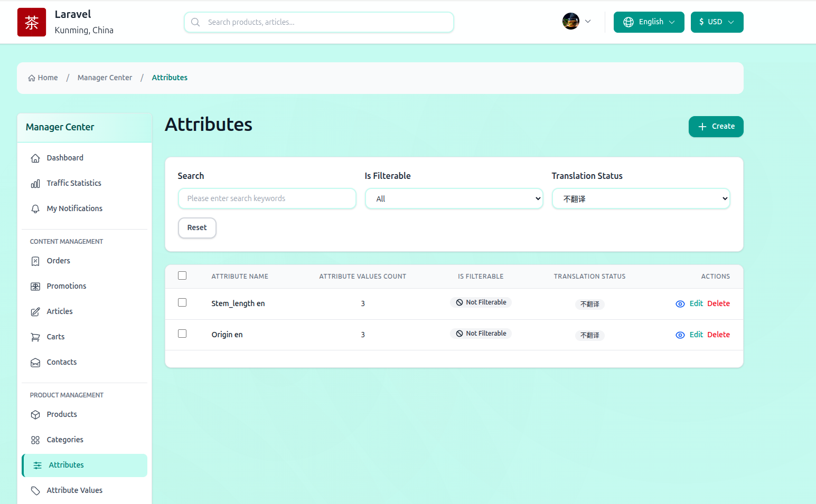The width and height of the screenshot is (816, 504).
Task: Open the English language dropdown
Action: point(649,22)
